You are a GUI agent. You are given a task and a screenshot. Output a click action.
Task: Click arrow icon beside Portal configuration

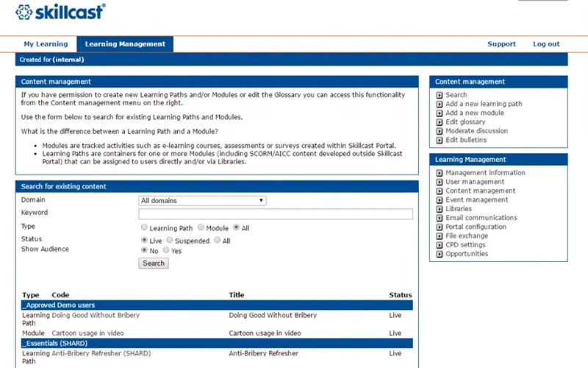click(x=439, y=227)
